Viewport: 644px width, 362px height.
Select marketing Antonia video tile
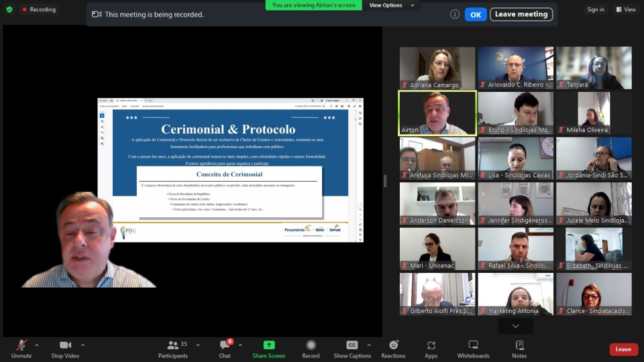[515, 294]
